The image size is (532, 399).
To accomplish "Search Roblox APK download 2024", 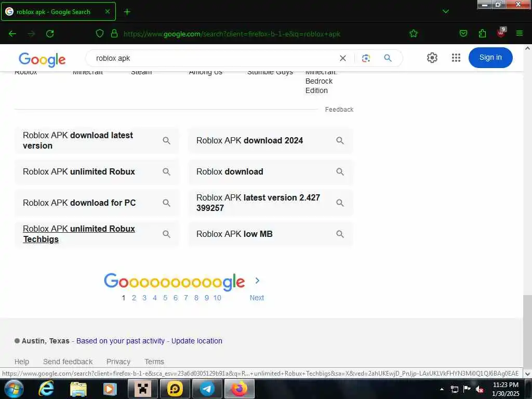I will pos(270,140).
